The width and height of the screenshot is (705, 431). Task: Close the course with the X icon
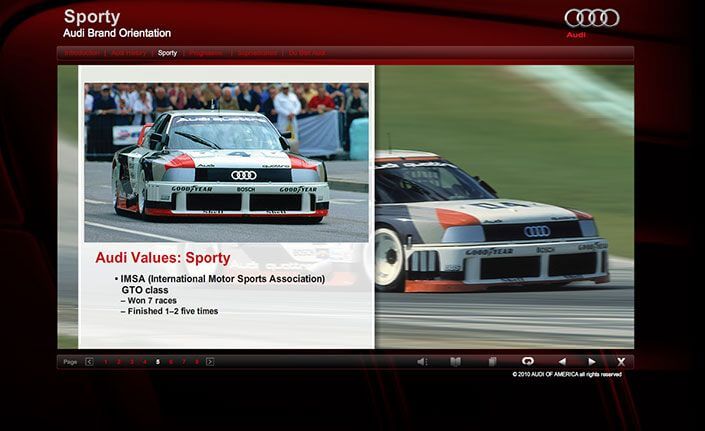pos(621,362)
